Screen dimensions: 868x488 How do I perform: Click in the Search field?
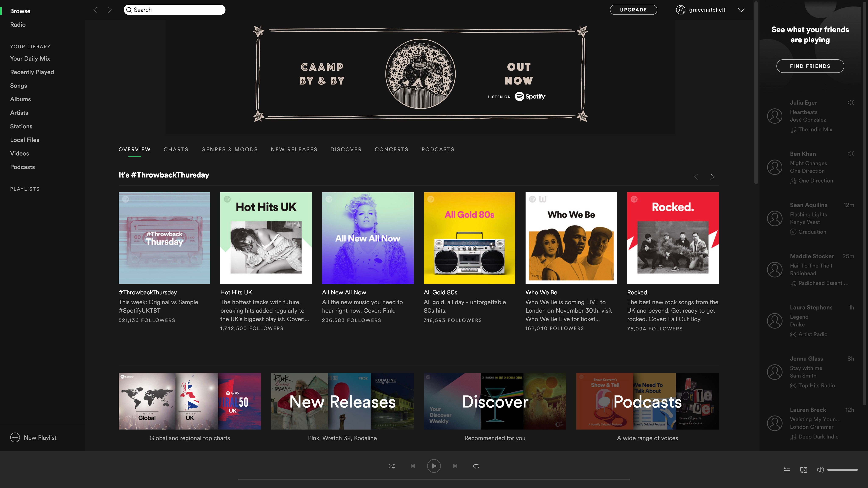click(x=175, y=10)
